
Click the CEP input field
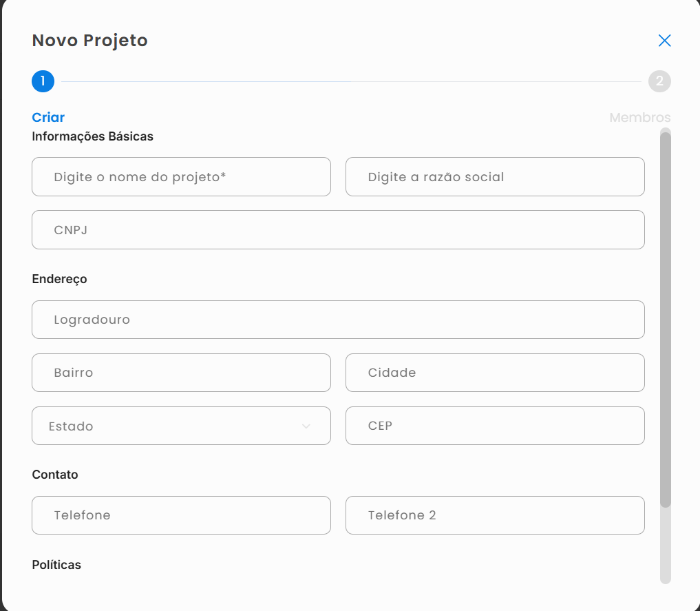coord(495,426)
